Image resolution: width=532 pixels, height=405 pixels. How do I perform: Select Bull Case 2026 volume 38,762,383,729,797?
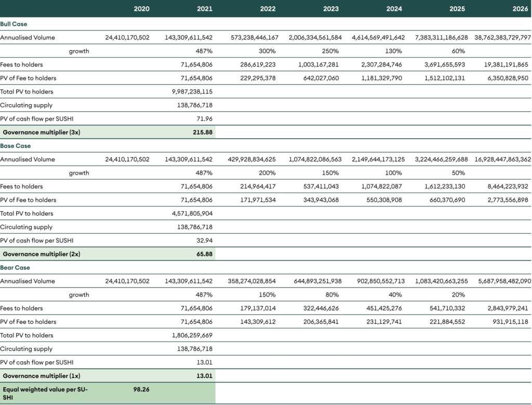[502, 37]
